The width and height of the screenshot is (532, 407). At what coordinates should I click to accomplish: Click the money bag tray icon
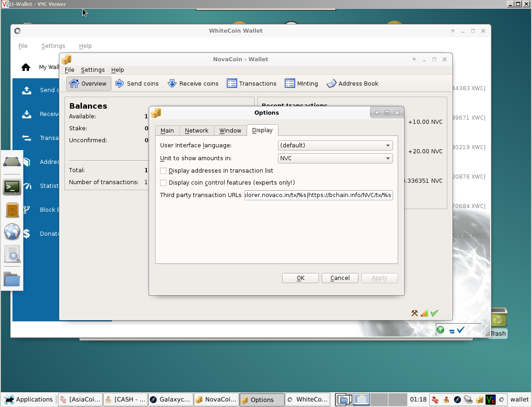click(446, 400)
